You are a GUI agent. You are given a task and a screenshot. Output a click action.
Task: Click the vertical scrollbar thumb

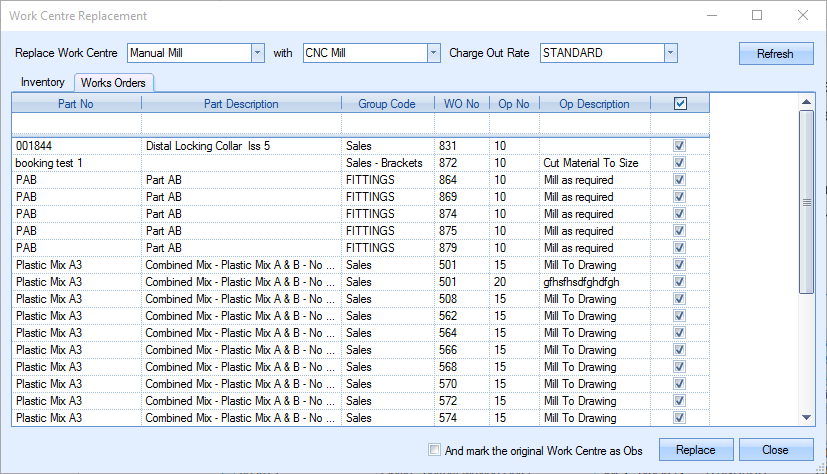coord(806,201)
